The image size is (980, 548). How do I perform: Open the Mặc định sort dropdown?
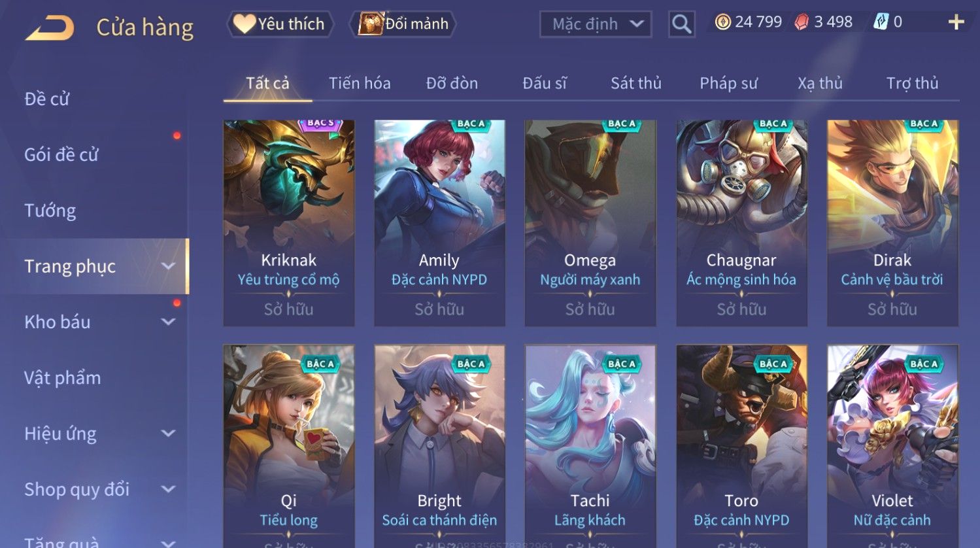(595, 24)
